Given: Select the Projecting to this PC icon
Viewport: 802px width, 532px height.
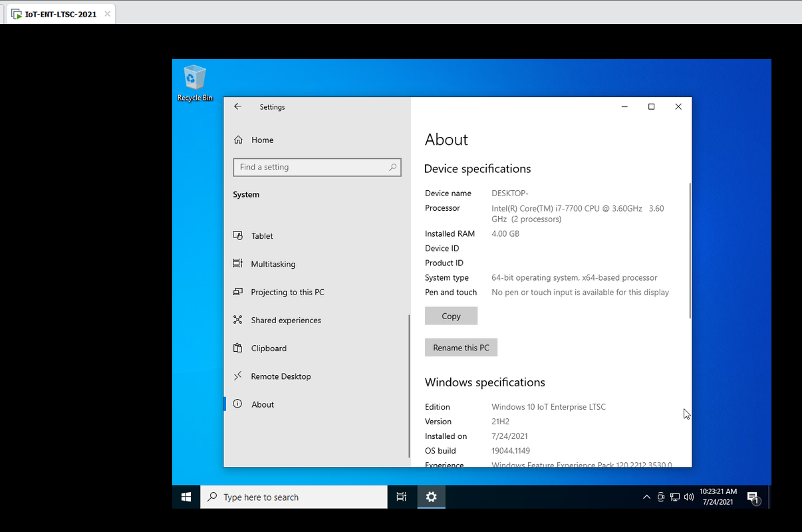Looking at the screenshot, I should 237,292.
